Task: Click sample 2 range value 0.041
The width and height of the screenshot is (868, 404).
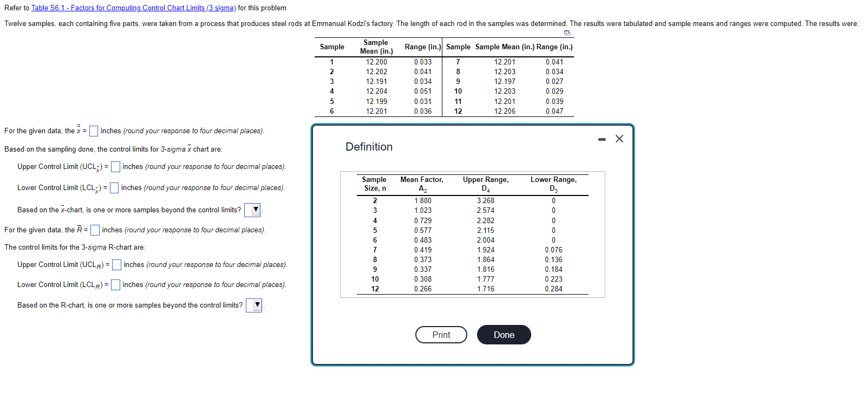Action: pos(423,71)
